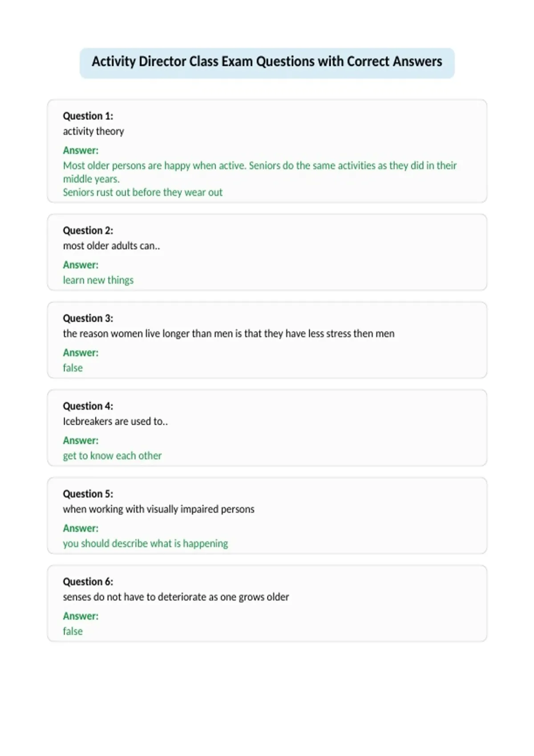The width and height of the screenshot is (534, 756).
Task: Click the answer 'learn new things'
Action: 98,280
